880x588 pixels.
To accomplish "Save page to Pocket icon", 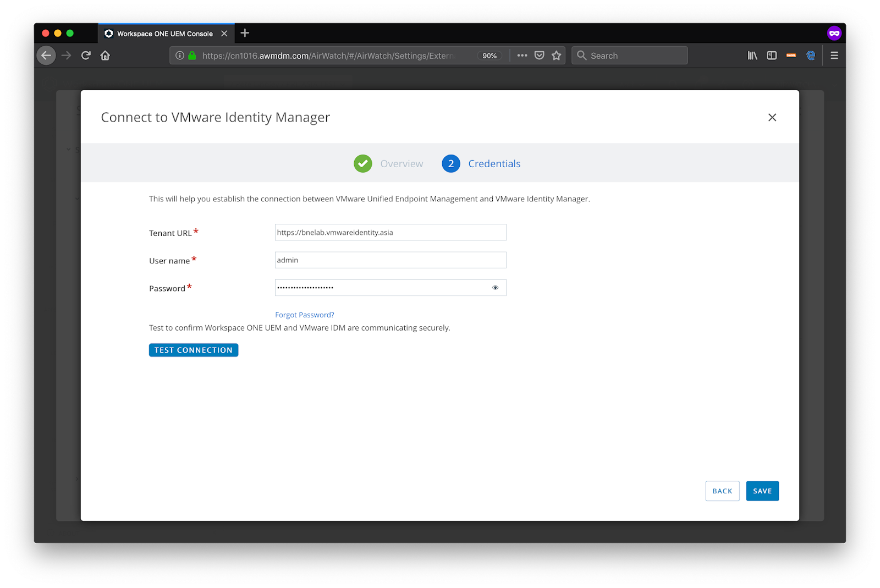I will pyautogui.click(x=540, y=56).
